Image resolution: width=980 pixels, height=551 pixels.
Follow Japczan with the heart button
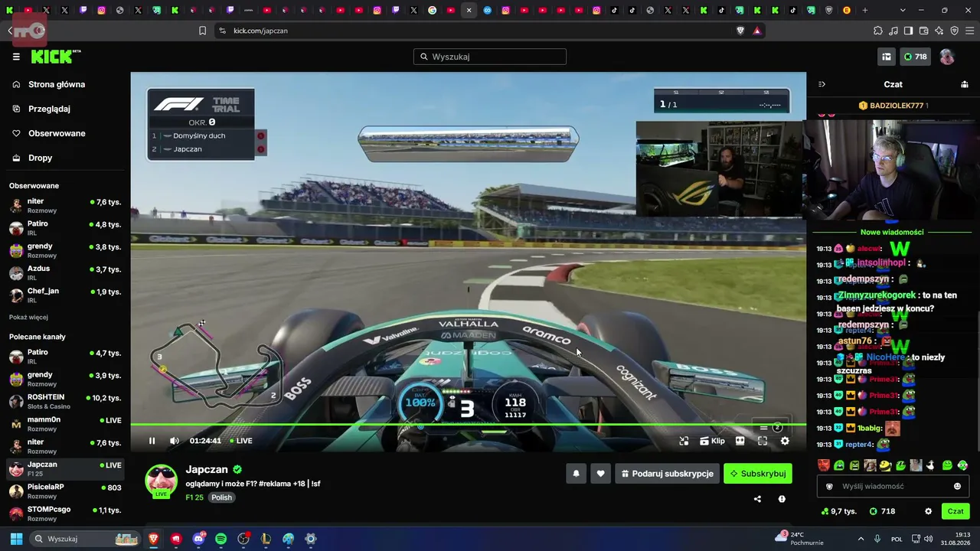(600, 474)
